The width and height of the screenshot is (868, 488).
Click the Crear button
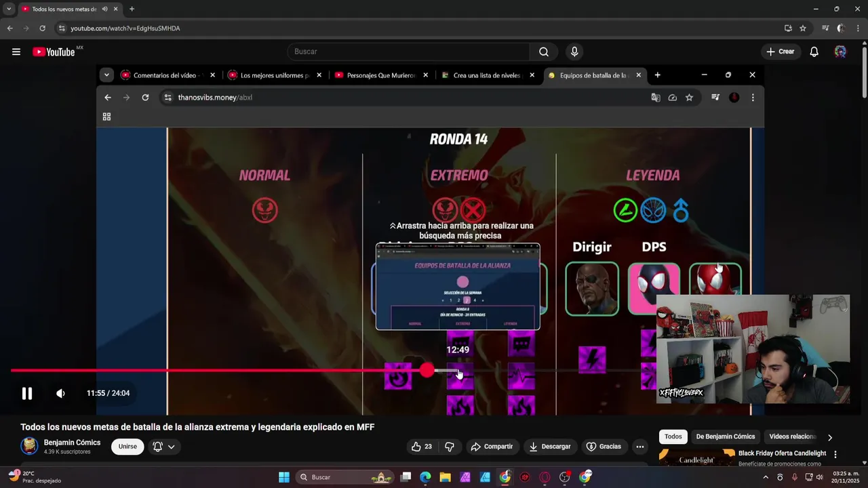click(x=781, y=52)
